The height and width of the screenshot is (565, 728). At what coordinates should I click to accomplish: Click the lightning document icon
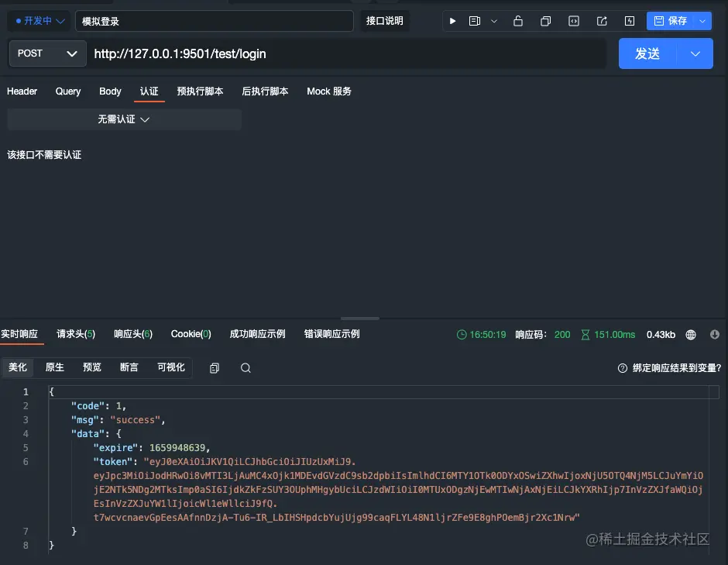point(630,21)
